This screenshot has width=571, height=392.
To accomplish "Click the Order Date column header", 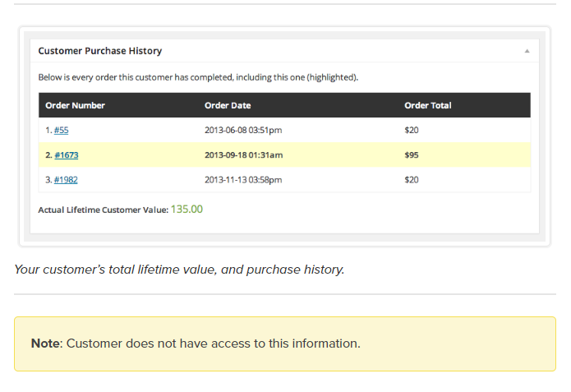I will point(228,105).
